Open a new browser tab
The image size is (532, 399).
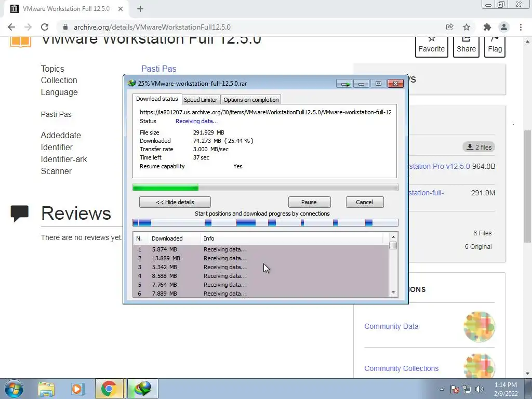(140, 9)
